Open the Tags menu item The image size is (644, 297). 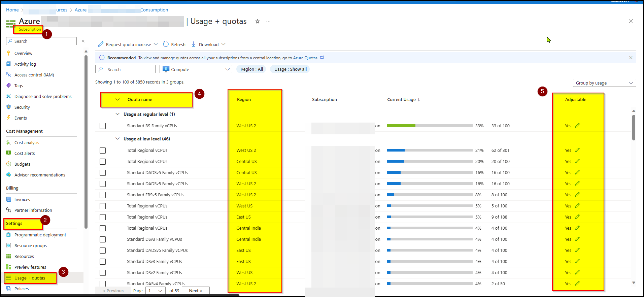(x=19, y=86)
